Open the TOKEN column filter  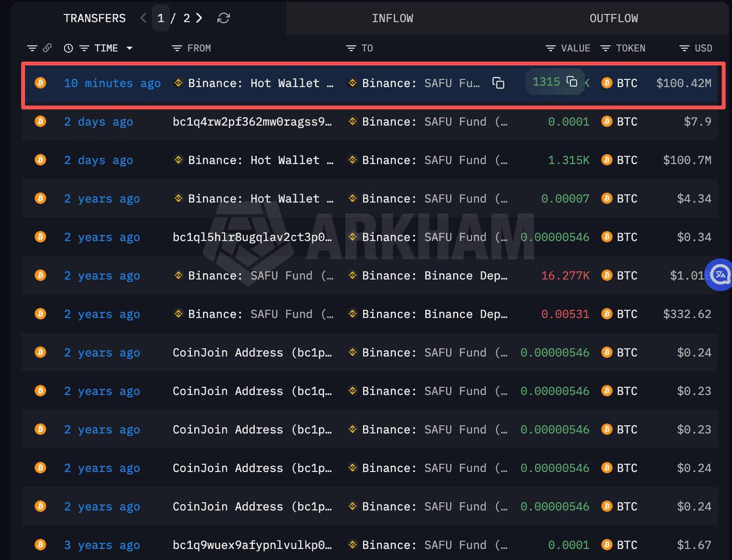[605, 48]
